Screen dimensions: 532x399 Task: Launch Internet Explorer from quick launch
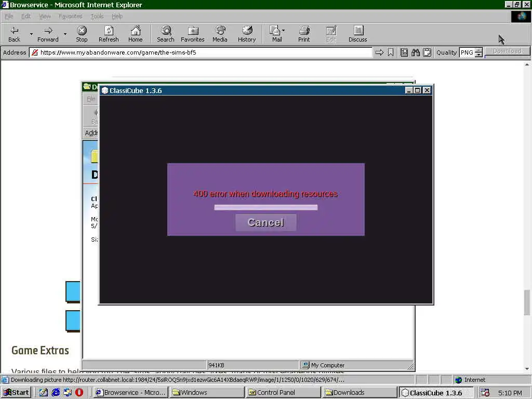pyautogui.click(x=56, y=392)
